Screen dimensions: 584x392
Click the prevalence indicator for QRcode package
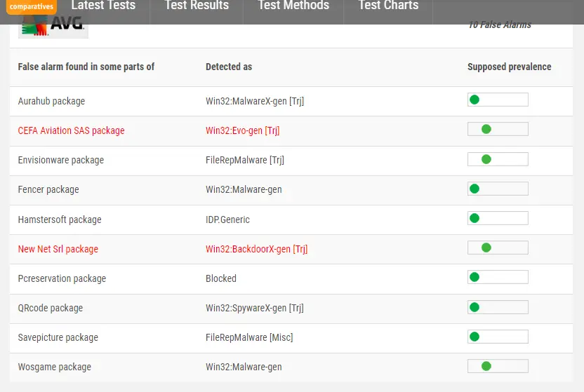pyautogui.click(x=498, y=307)
